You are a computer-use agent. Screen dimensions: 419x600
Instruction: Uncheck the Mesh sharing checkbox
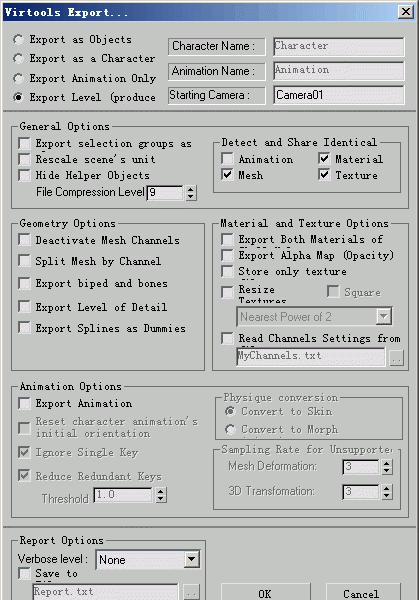coord(227,175)
